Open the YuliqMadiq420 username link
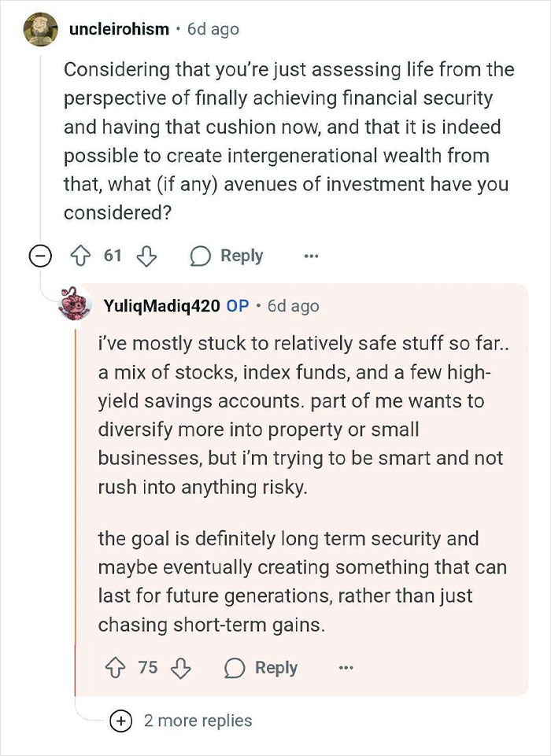This screenshot has height=756, width=551. click(161, 305)
